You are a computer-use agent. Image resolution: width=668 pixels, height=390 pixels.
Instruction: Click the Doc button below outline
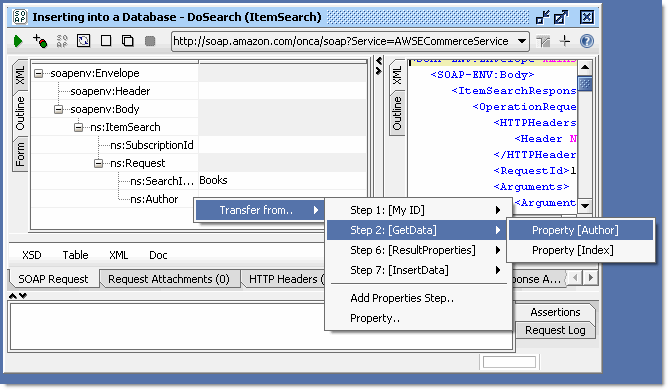pos(158,255)
